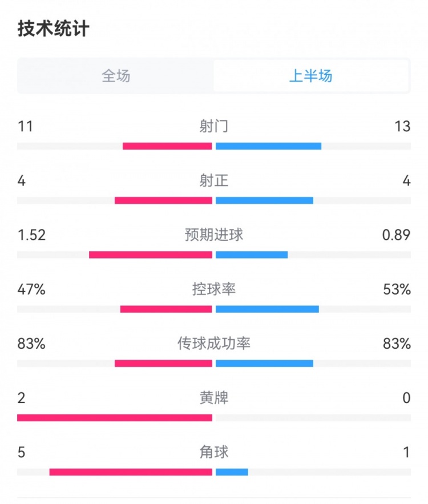Click the 0.89 expected goals value
The image size is (428, 504).
point(396,235)
